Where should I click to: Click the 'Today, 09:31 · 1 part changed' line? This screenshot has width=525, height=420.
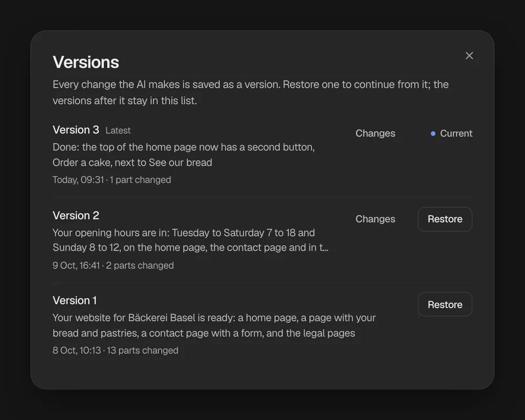point(111,180)
